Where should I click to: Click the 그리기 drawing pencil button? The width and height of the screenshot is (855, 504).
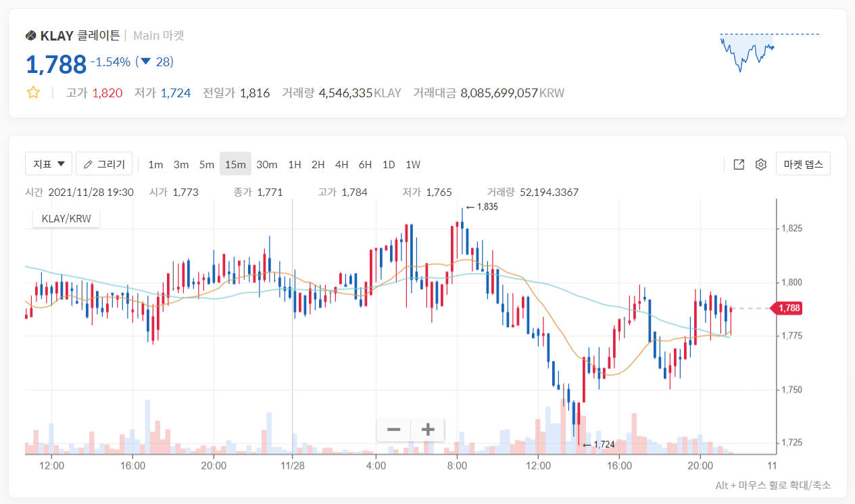[x=104, y=164]
